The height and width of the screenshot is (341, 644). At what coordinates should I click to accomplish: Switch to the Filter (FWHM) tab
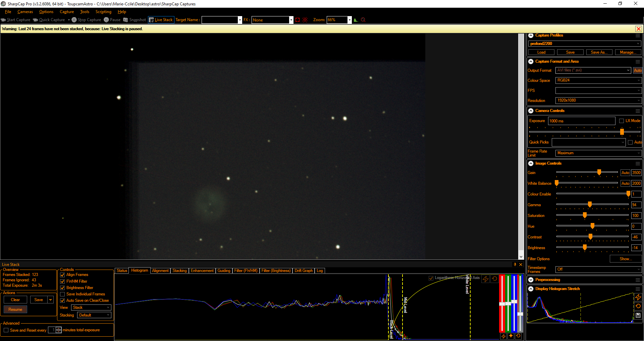coord(246,271)
